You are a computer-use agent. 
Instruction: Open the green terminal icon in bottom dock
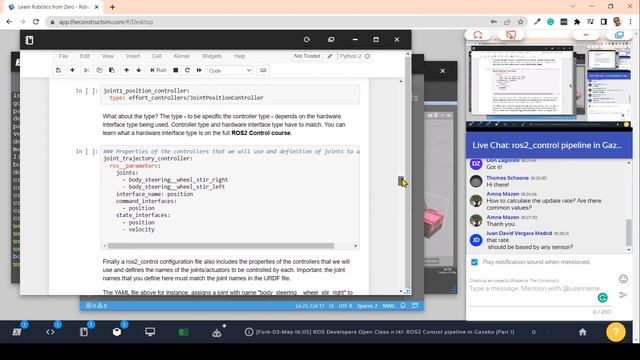pos(183,332)
